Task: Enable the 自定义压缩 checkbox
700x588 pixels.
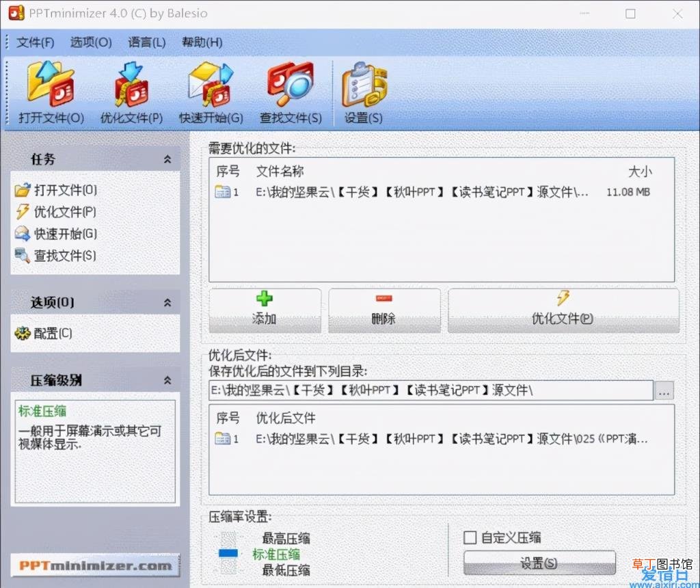Action: pyautogui.click(x=470, y=537)
